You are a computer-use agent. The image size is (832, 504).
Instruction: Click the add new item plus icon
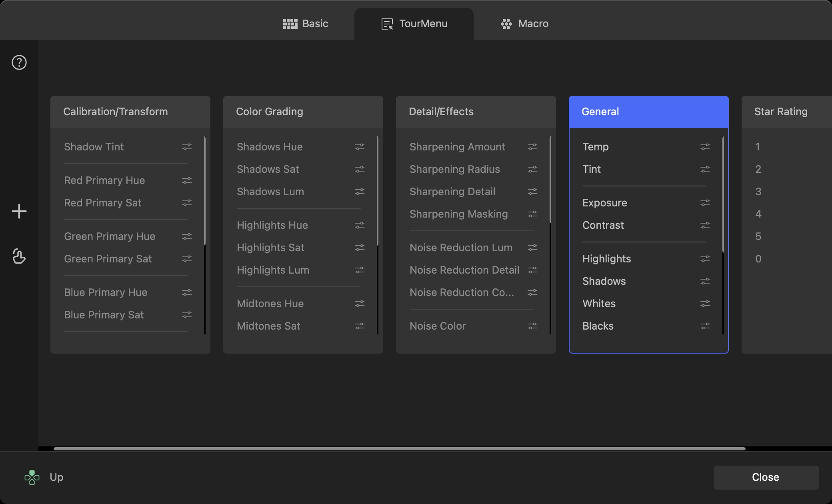[x=19, y=211]
